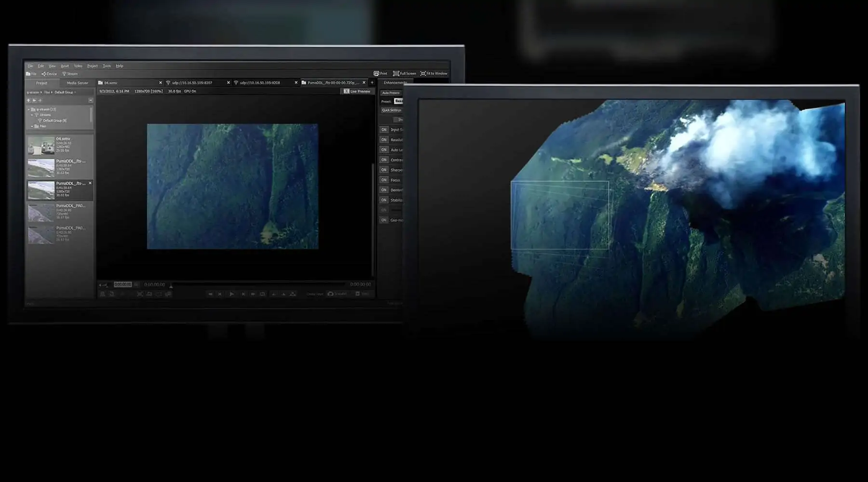Toggle the Contrast enhancement ON switch
Screen dimensions: 868x482
pyautogui.click(x=384, y=160)
